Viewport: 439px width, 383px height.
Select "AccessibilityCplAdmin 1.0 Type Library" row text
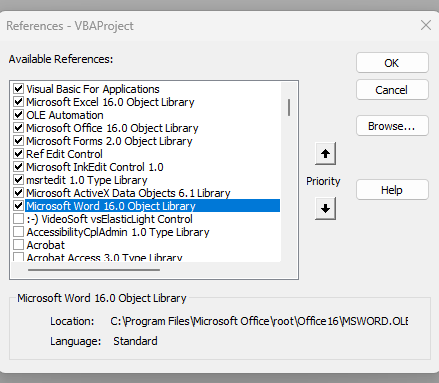[118, 232]
